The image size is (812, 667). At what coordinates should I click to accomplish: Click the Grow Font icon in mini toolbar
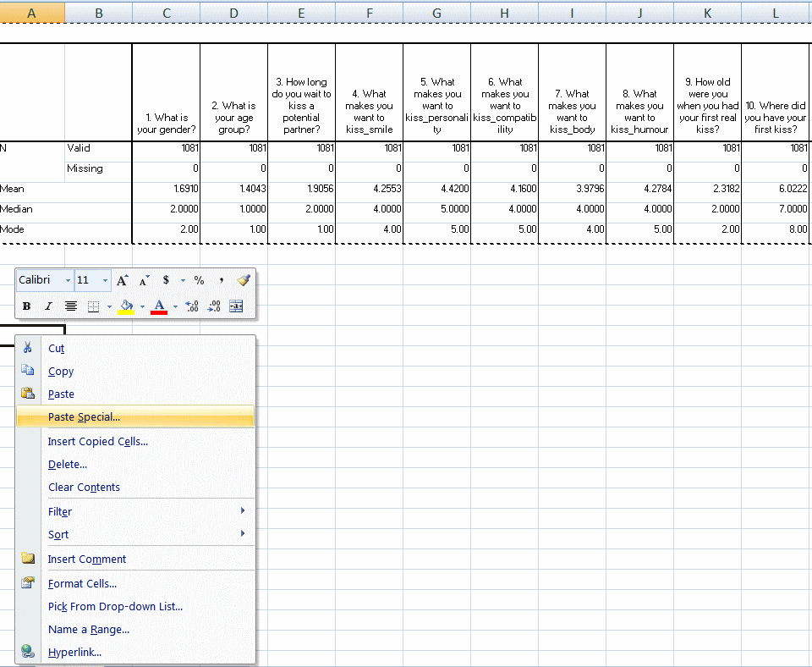point(122,280)
